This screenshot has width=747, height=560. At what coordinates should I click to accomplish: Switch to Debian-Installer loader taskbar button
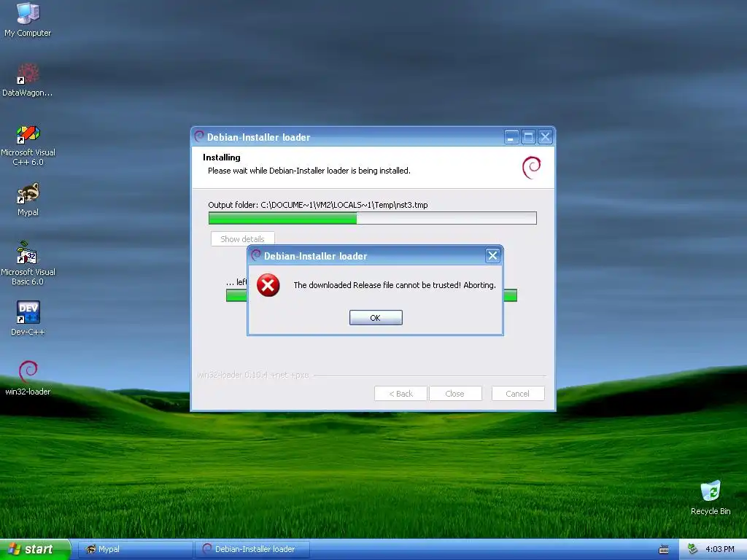click(x=252, y=549)
